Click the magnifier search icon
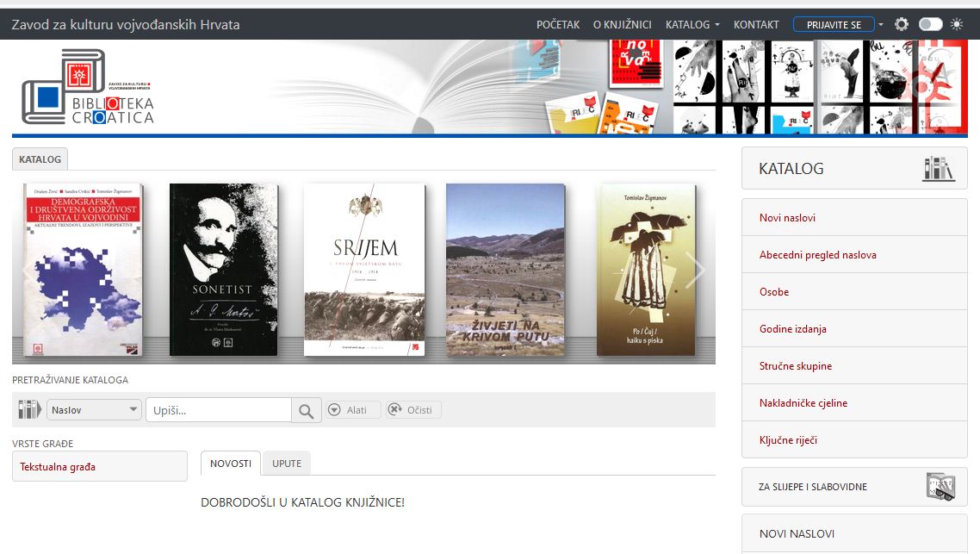The width and height of the screenshot is (980, 554). click(306, 411)
